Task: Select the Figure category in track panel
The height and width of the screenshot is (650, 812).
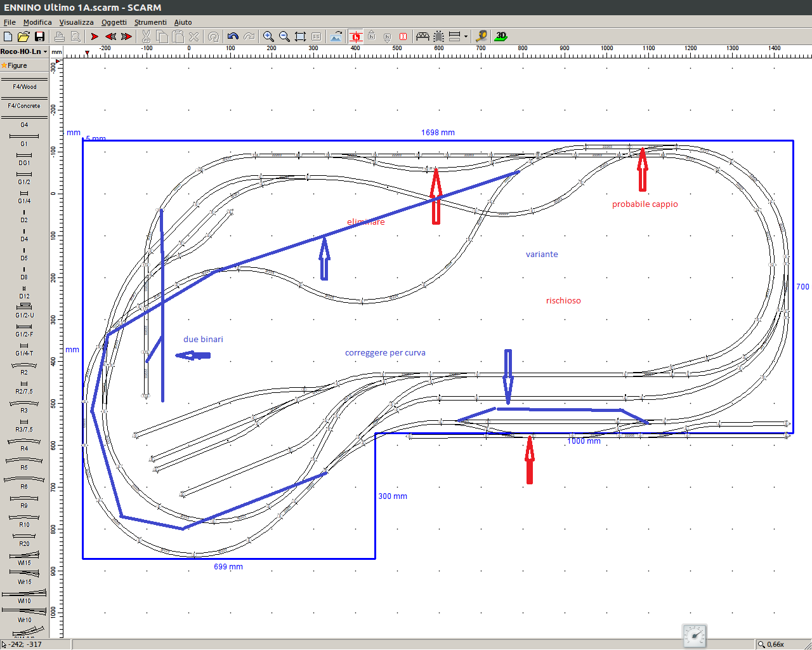Action: tap(17, 65)
